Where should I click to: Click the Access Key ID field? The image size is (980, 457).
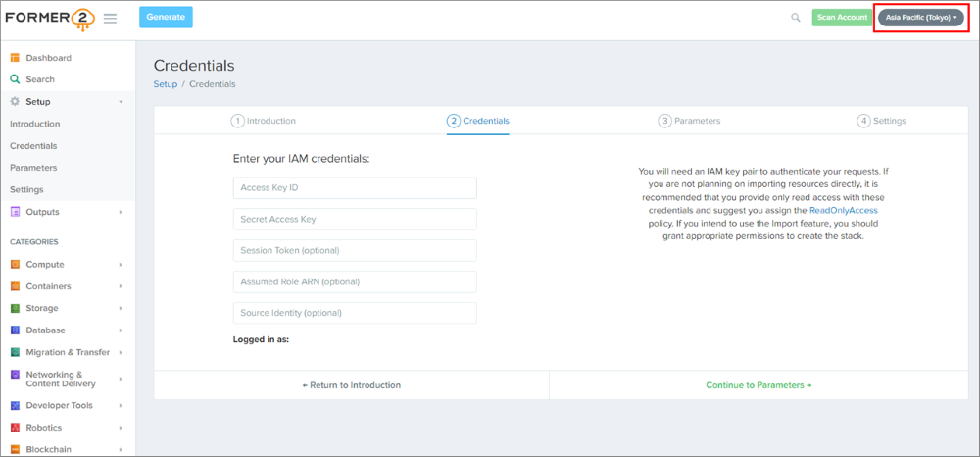tap(355, 188)
